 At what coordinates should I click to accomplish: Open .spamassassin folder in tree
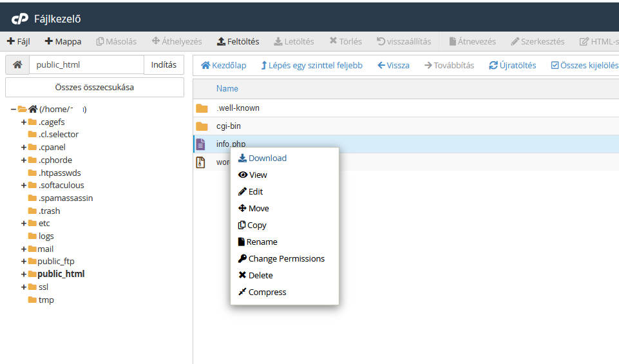[x=66, y=198]
